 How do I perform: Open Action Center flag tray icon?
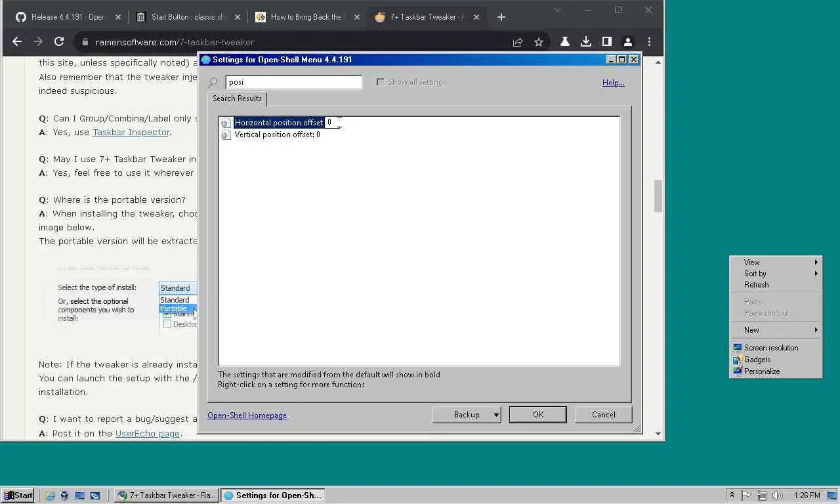click(746, 495)
